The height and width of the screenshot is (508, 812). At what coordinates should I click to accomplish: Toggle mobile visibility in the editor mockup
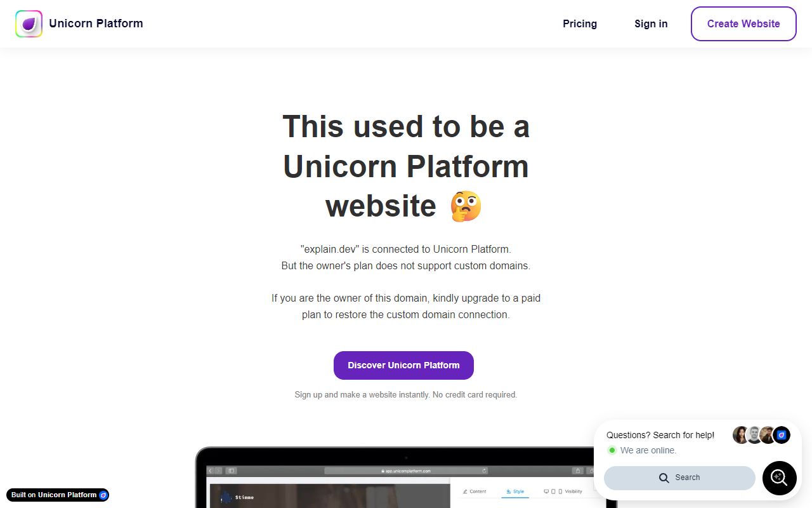tap(560, 491)
